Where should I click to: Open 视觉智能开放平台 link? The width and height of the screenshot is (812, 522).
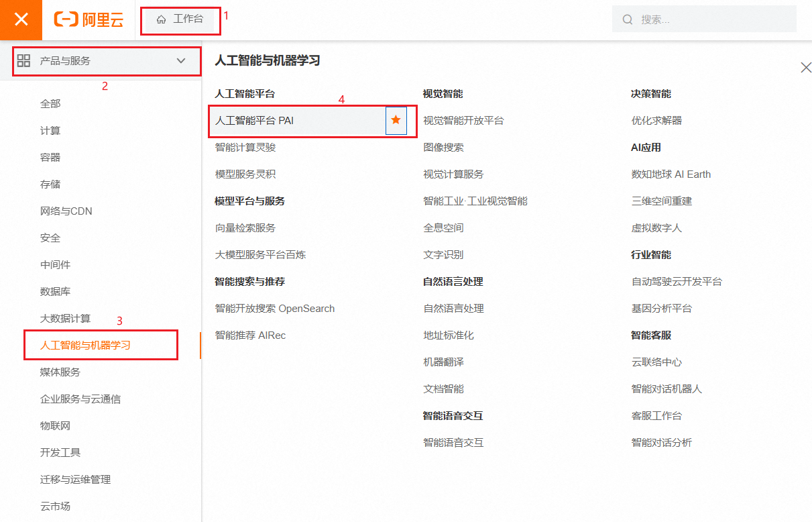[x=463, y=121]
